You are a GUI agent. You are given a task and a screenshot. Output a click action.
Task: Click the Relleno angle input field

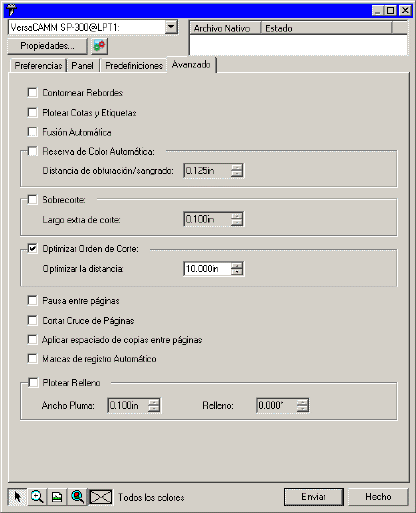277,405
